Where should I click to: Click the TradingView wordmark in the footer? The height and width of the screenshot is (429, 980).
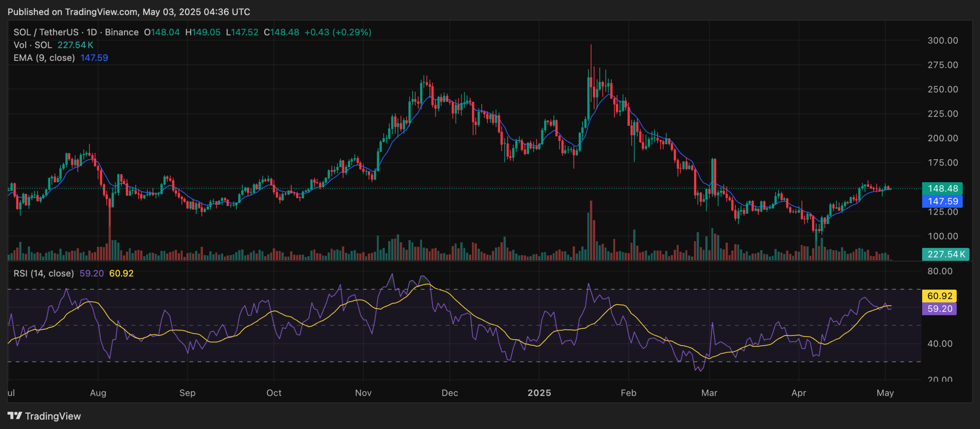(53, 416)
